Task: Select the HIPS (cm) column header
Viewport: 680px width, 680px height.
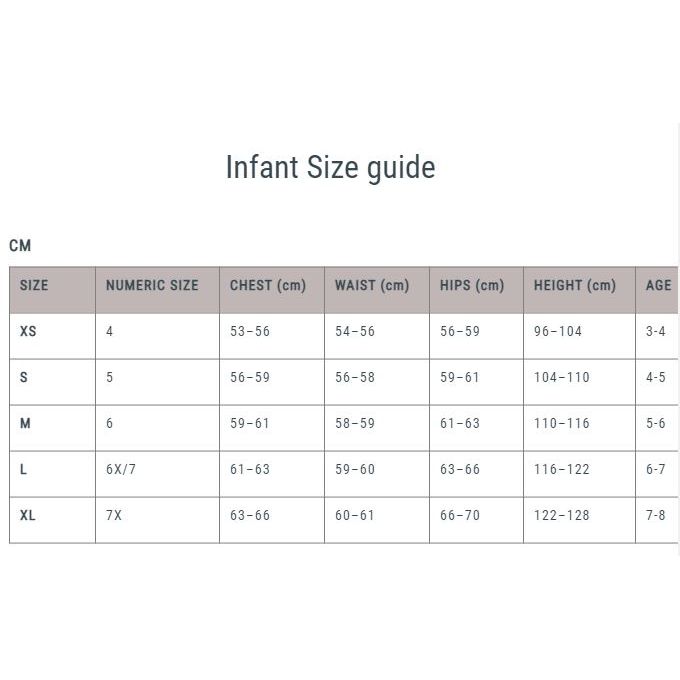Action: (x=472, y=286)
